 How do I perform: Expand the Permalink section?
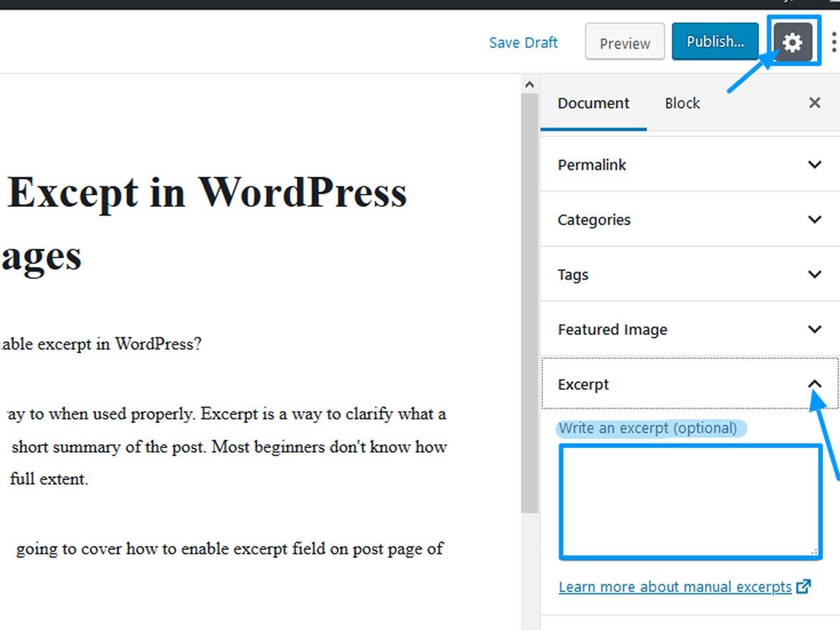(x=689, y=164)
